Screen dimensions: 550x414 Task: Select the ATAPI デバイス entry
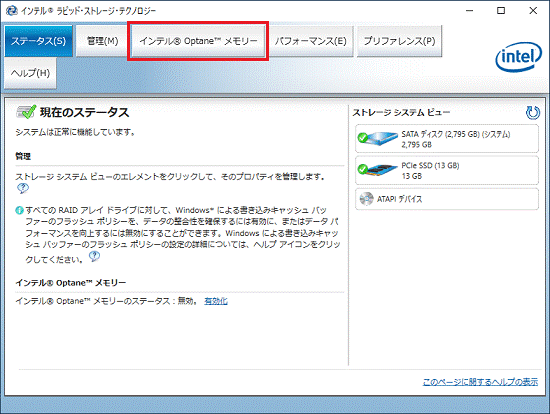point(447,199)
